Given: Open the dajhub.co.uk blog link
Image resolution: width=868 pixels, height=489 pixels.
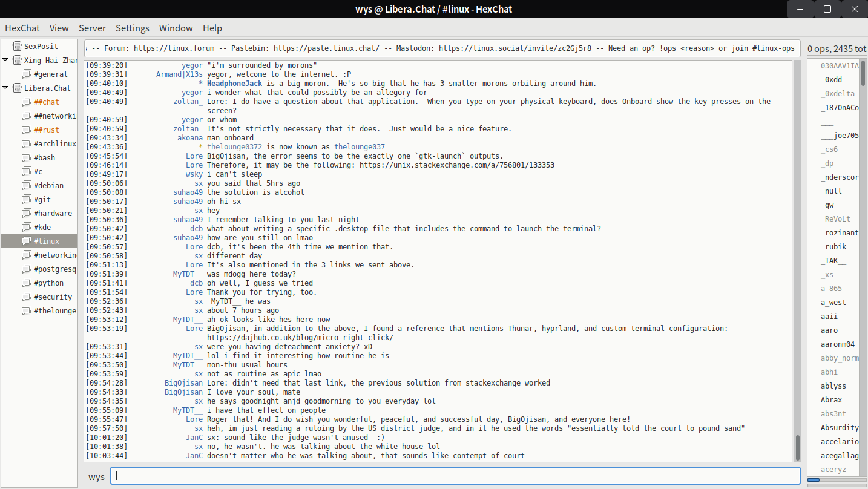Looking at the screenshot, I should pos(300,338).
